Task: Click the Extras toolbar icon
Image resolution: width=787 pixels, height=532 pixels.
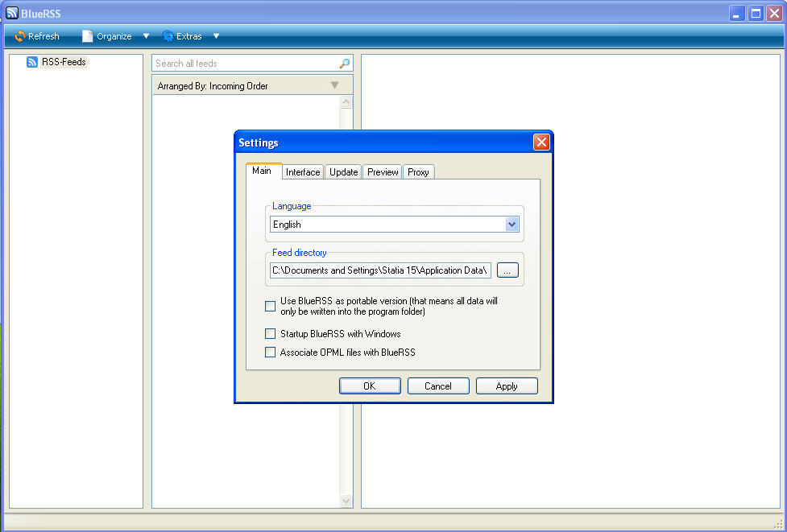Action: click(168, 36)
